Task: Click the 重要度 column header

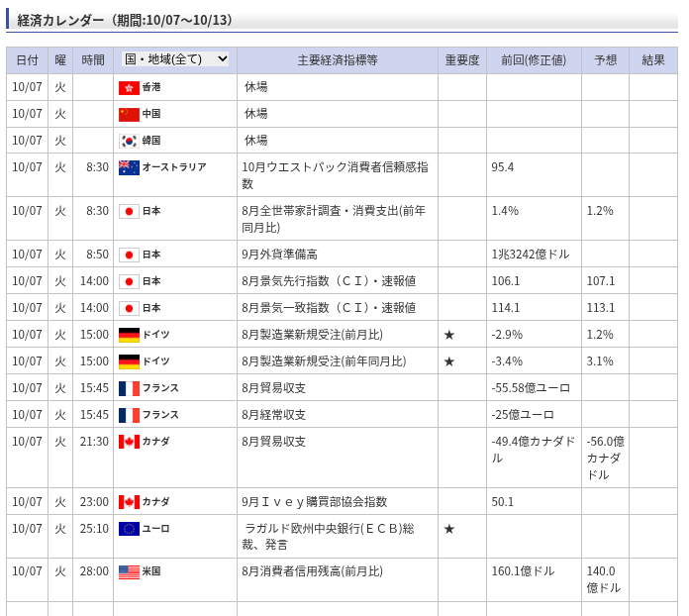Action: [x=461, y=60]
